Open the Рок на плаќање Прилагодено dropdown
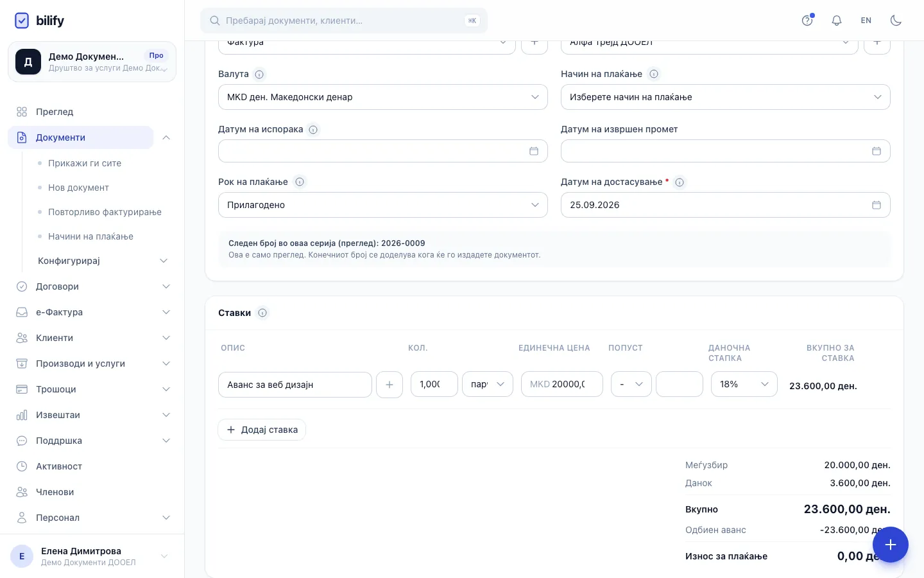Viewport: 924px width, 578px height. tap(382, 205)
